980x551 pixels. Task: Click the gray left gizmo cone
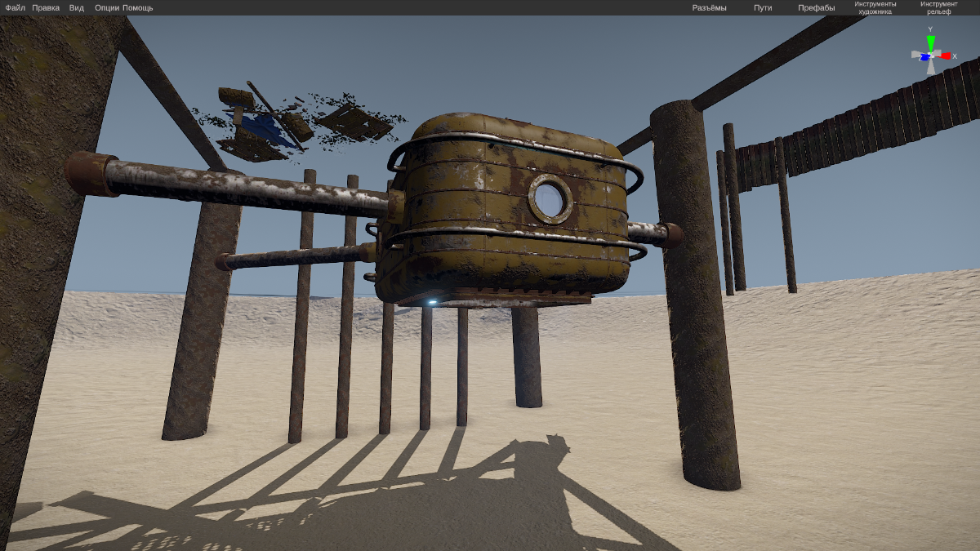click(x=916, y=54)
